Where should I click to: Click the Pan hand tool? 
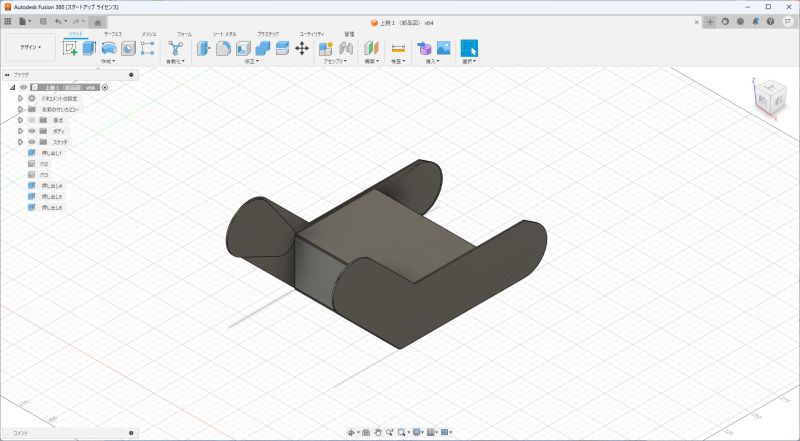pyautogui.click(x=378, y=432)
